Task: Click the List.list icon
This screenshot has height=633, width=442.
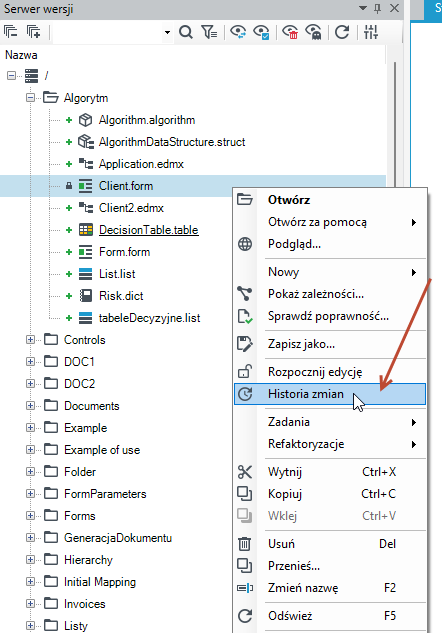Action: 86,274
